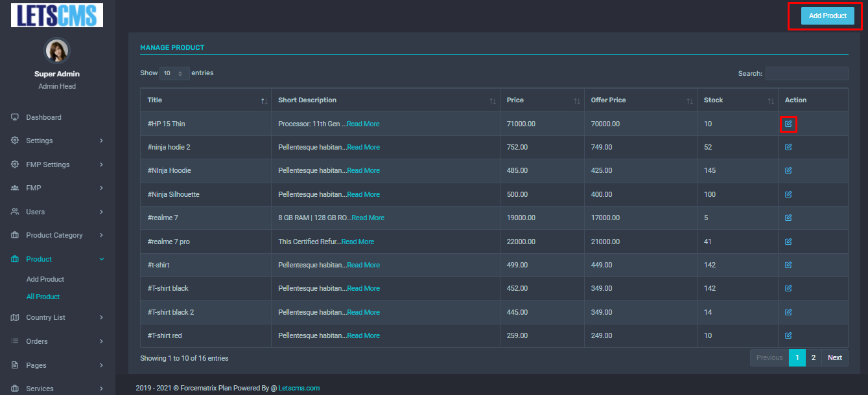Click edit icon for #Ninja Silhouette
Screen dimensions: 868x395
788,194
